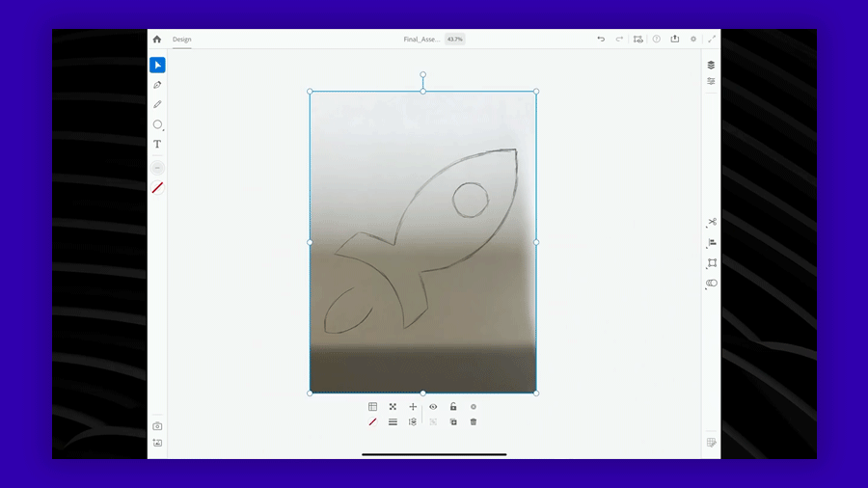Go to the Home screen
Image resolution: width=868 pixels, height=488 pixels.
pyautogui.click(x=156, y=40)
